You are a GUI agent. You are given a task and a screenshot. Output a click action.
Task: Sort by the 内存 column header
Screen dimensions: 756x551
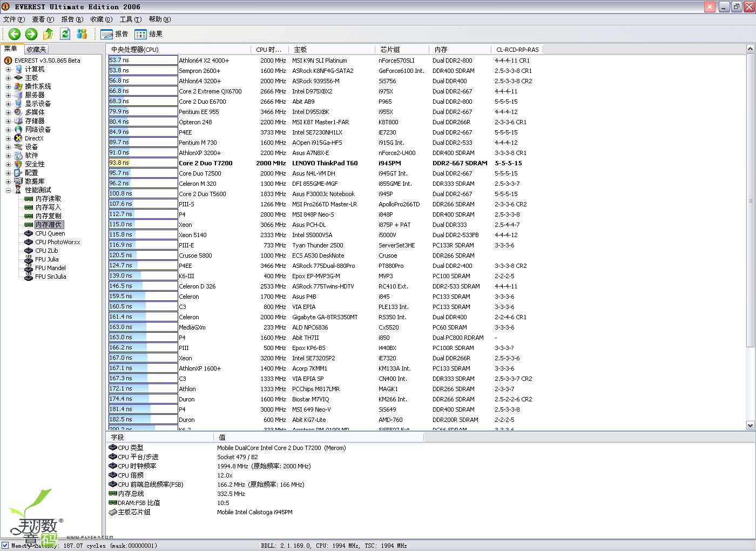tap(460, 50)
